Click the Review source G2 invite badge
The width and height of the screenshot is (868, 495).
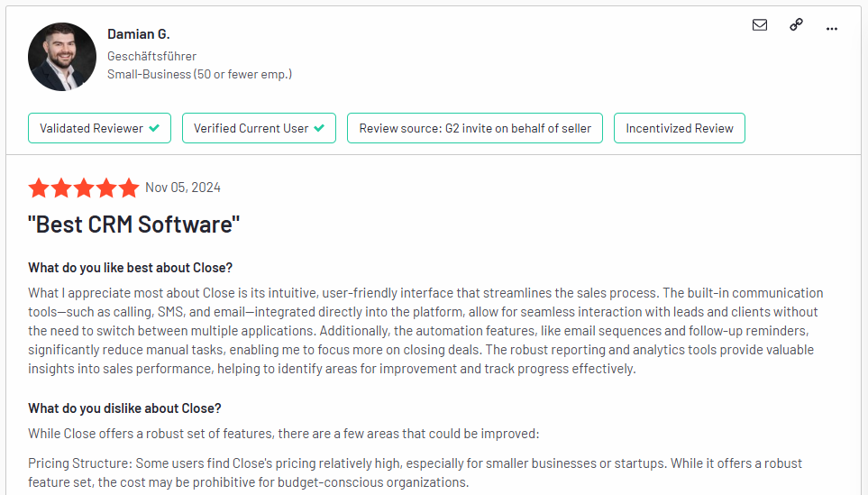[475, 128]
